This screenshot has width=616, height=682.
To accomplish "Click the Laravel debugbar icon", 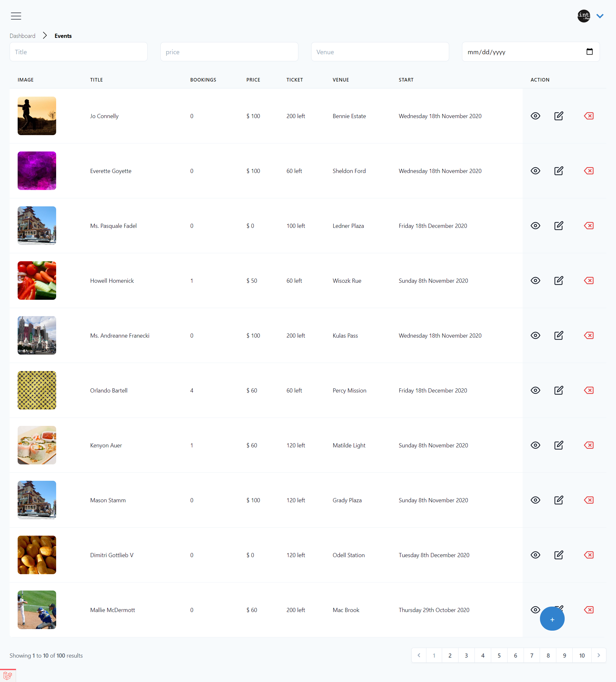I will coord(7,676).
